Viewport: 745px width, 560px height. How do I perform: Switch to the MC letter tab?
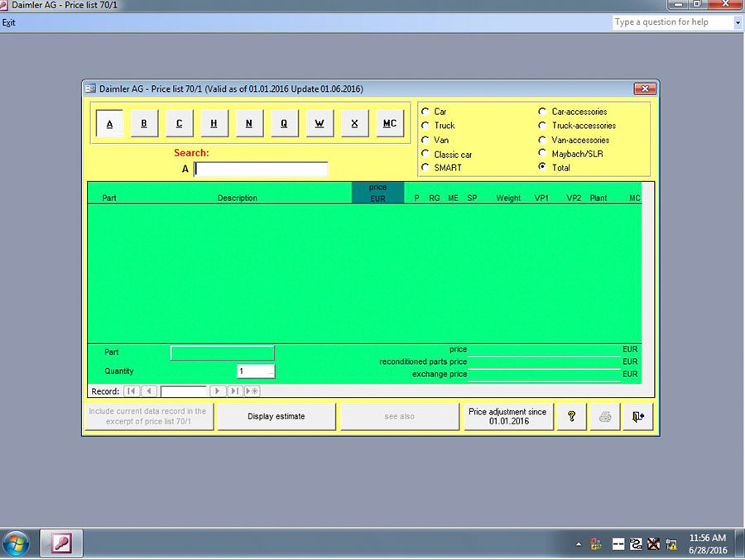[x=388, y=123]
